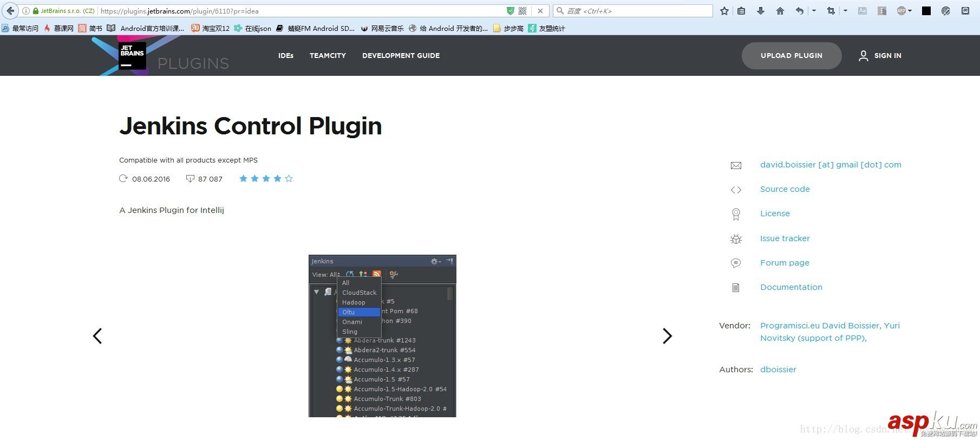Click the speech bubble Forum icon
980x440 pixels.
[x=736, y=263]
